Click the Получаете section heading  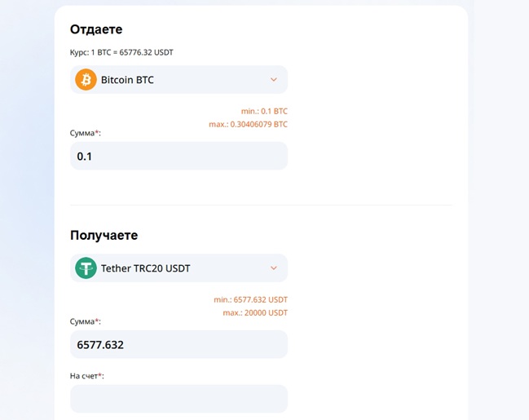point(104,235)
